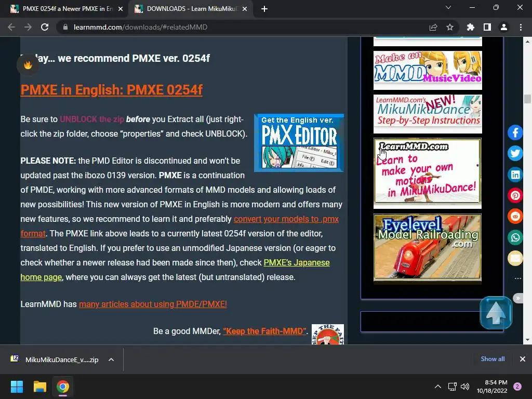Screen dimensions: 532x399
Task: Expand options for MikuMikuDanceE zip download
Action: pyautogui.click(x=111, y=360)
